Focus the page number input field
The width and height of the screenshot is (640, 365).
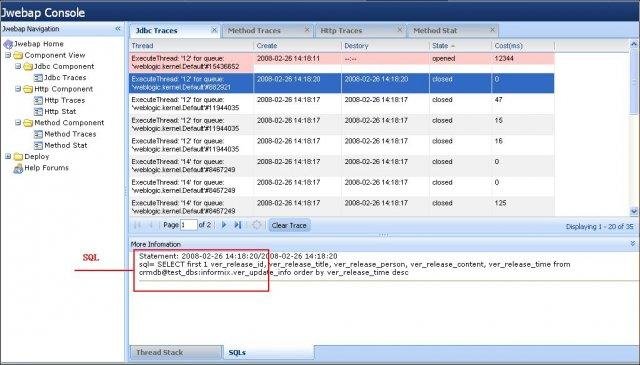tap(189, 225)
